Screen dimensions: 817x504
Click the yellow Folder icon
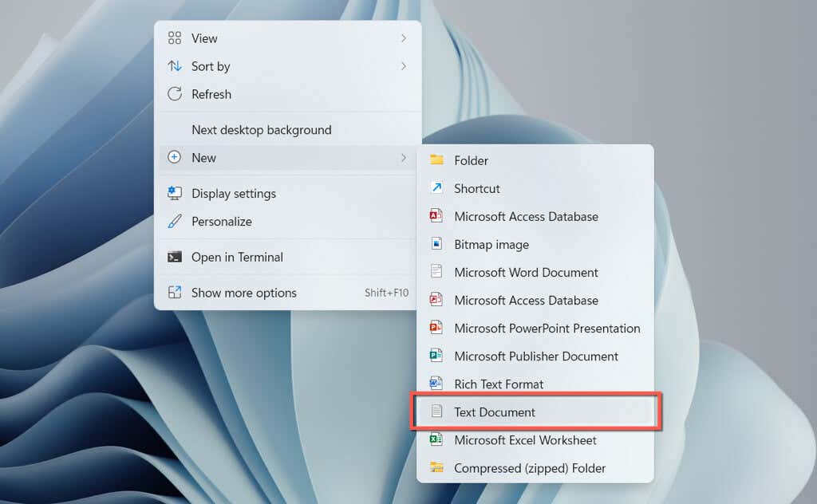point(436,159)
